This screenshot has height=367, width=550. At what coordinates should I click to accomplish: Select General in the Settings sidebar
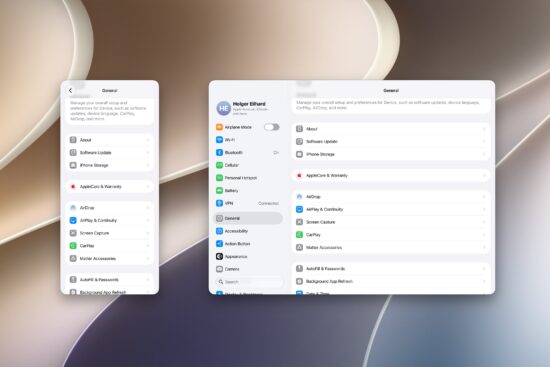[248, 218]
